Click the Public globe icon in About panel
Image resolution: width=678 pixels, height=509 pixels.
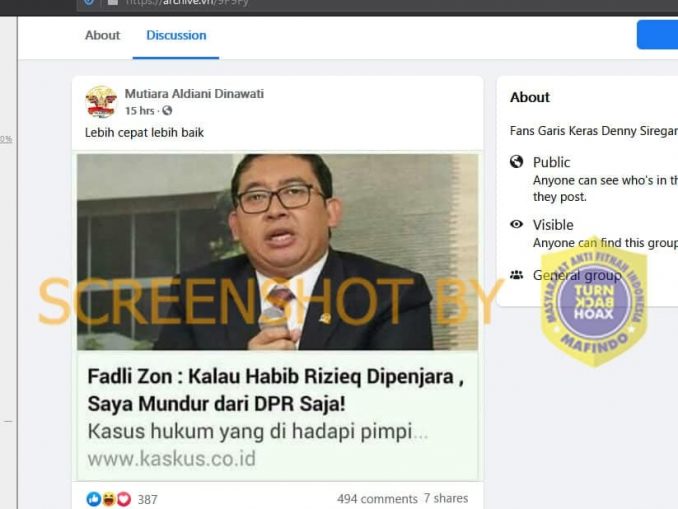point(516,162)
